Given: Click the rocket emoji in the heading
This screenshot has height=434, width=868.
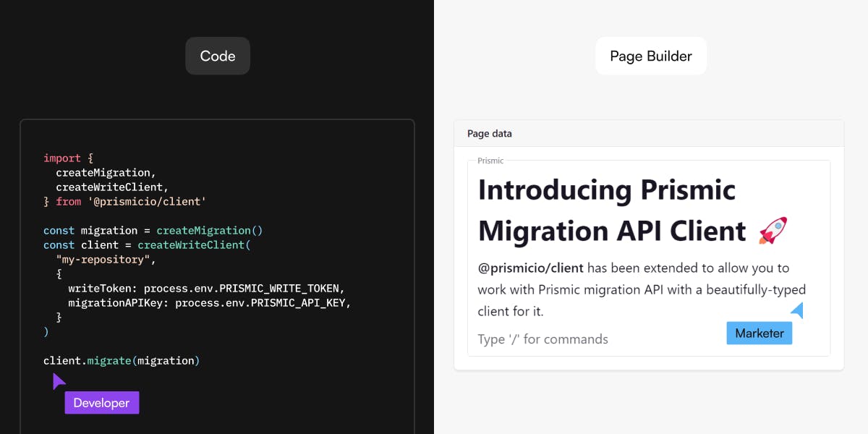Looking at the screenshot, I should (774, 229).
